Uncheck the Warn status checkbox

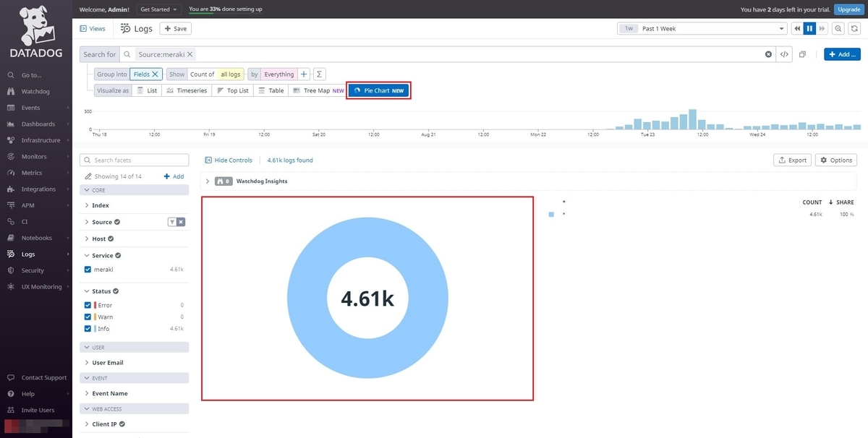pyautogui.click(x=88, y=317)
